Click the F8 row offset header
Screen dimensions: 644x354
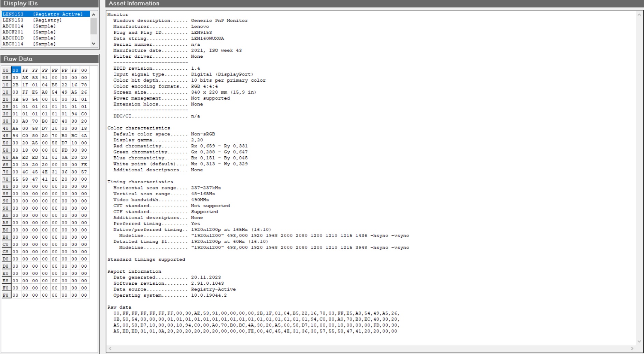(x=6, y=295)
